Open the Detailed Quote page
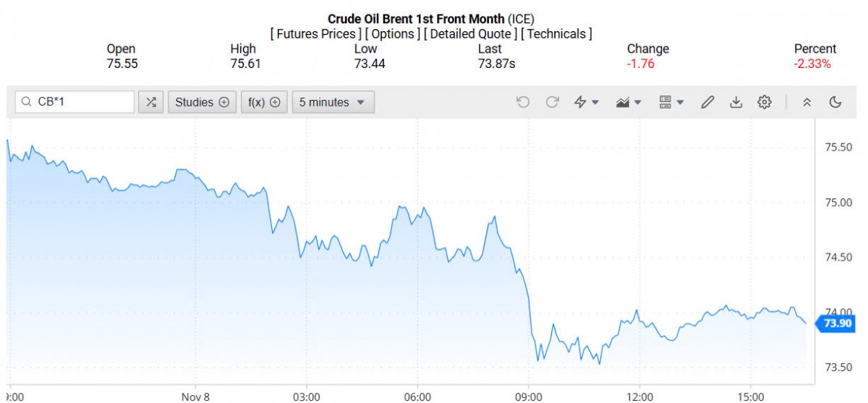Screen dimensions: 868x403 point(470,33)
